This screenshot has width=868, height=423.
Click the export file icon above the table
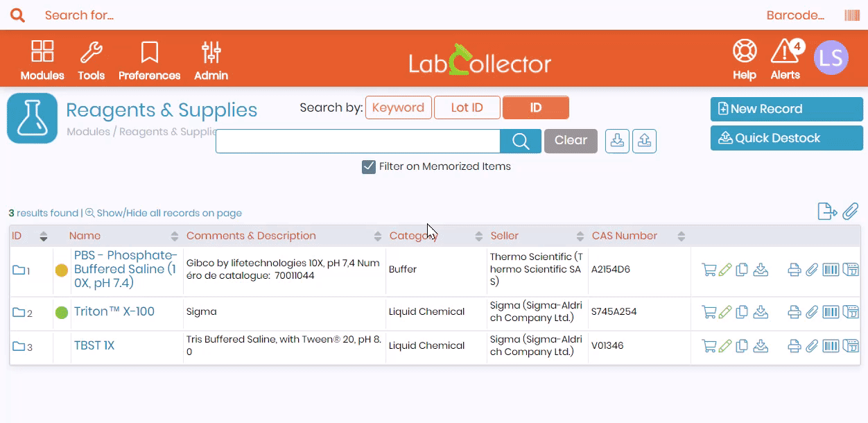point(827,211)
